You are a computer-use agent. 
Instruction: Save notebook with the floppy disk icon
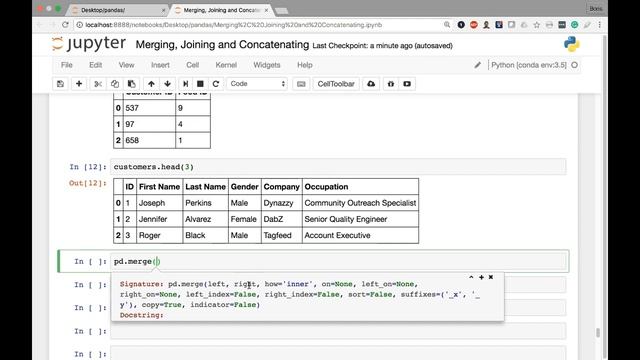coord(60,84)
